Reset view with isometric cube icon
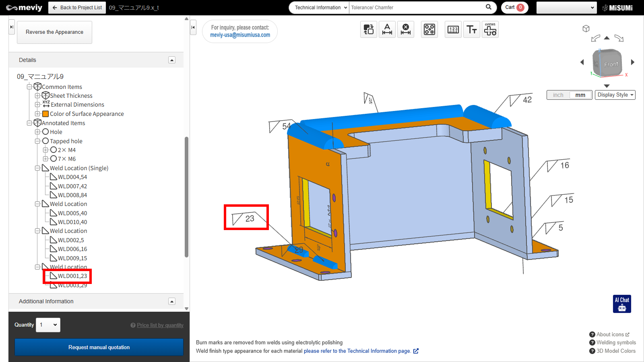Screen dimensions: 644x362 point(586,29)
